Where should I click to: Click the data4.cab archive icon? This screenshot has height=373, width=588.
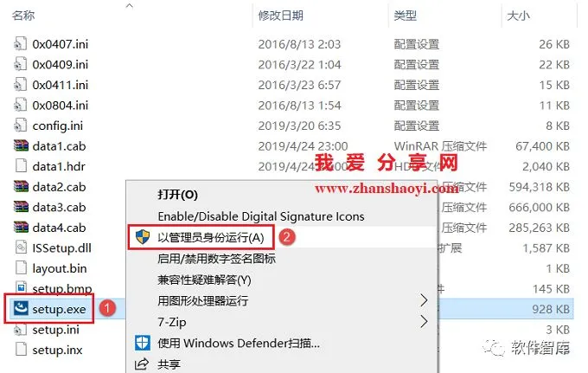pyautogui.click(x=21, y=227)
